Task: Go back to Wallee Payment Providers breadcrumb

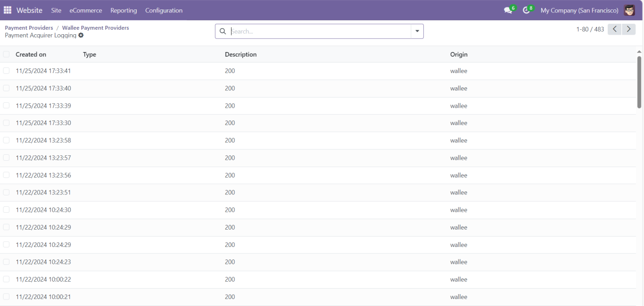Action: (x=95, y=28)
